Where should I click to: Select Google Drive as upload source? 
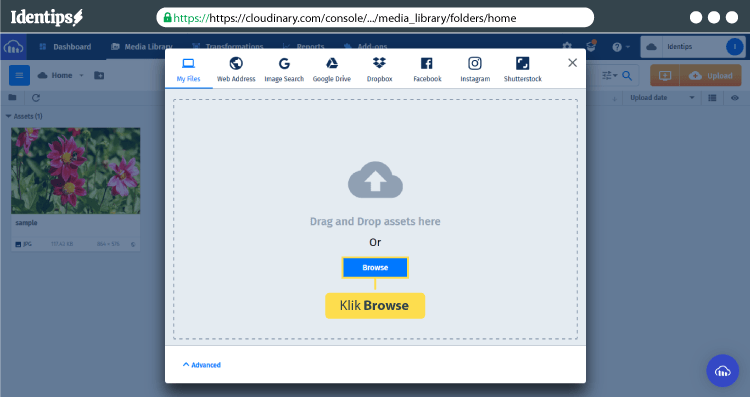331,69
